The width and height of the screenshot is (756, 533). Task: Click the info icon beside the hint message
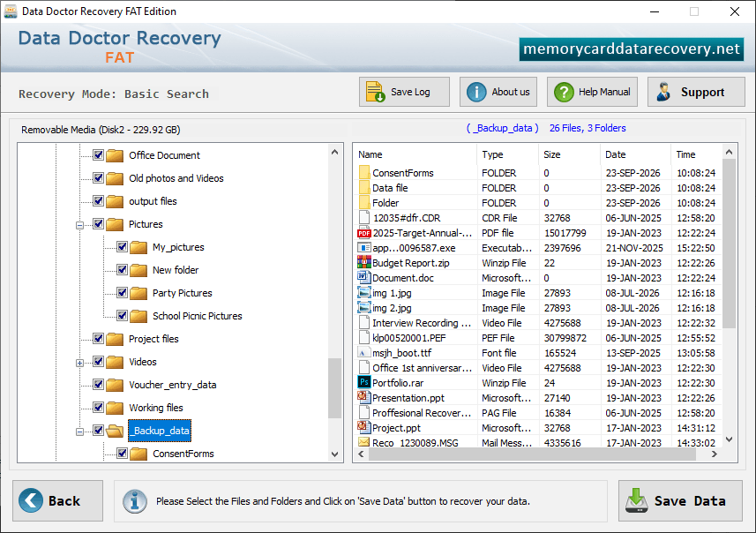[134, 501]
